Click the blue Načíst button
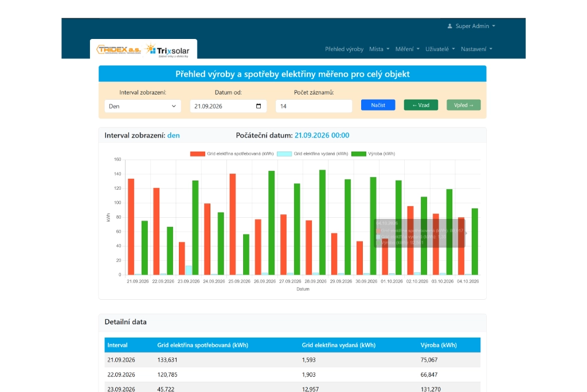The height and width of the screenshot is (392, 587). [x=378, y=105]
